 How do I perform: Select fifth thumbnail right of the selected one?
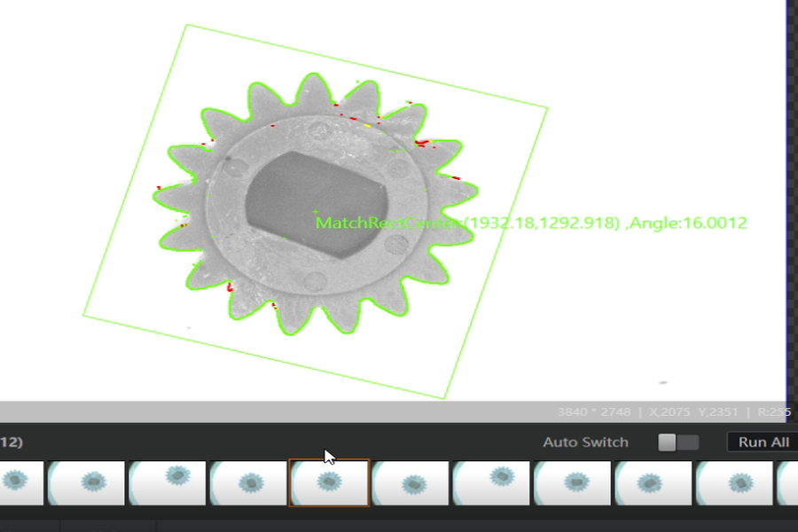click(735, 483)
